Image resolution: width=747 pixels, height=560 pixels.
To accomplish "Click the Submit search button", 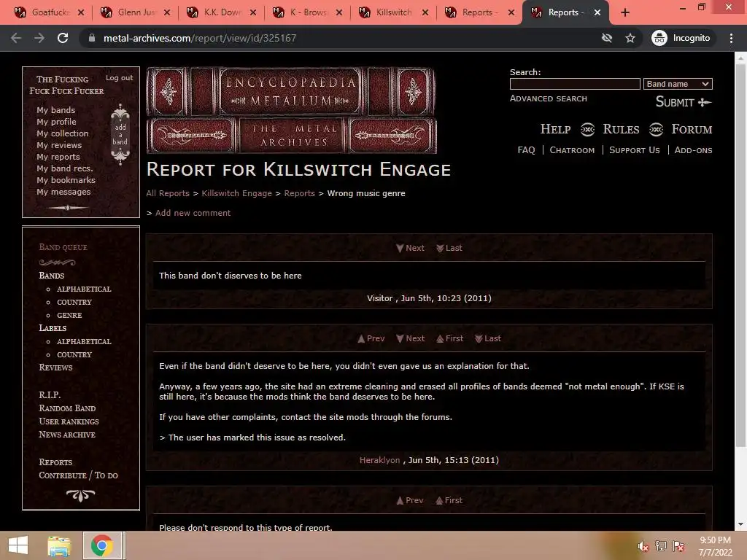I will coord(684,102).
